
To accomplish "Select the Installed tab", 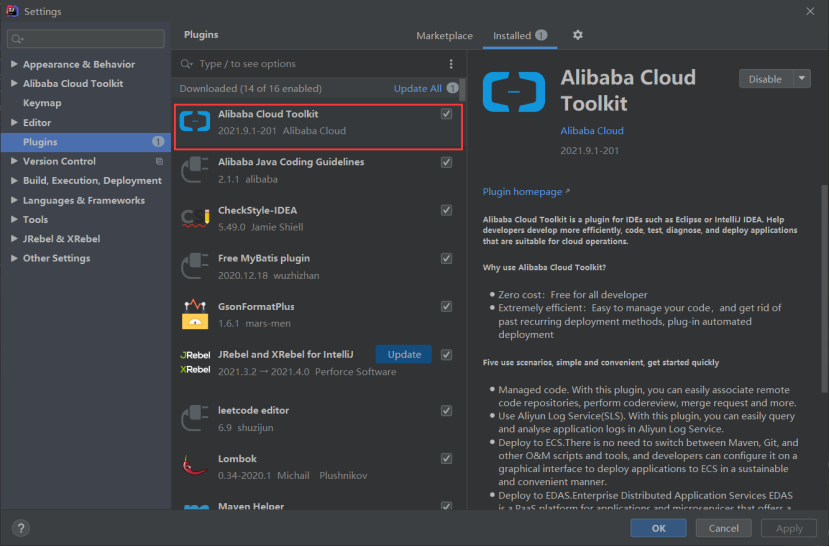I will (512, 36).
